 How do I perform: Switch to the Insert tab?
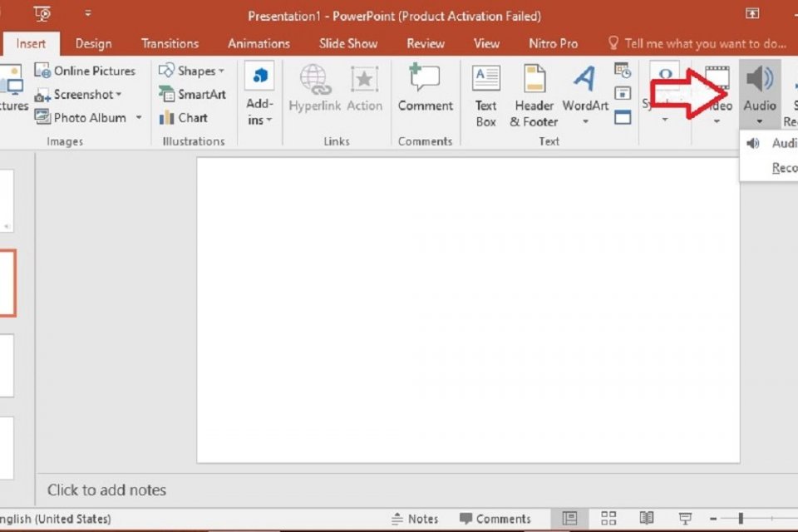coord(31,44)
